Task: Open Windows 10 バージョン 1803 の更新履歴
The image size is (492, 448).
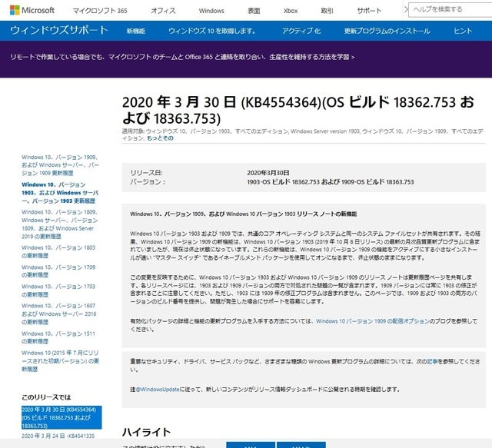Action: [x=58, y=251]
